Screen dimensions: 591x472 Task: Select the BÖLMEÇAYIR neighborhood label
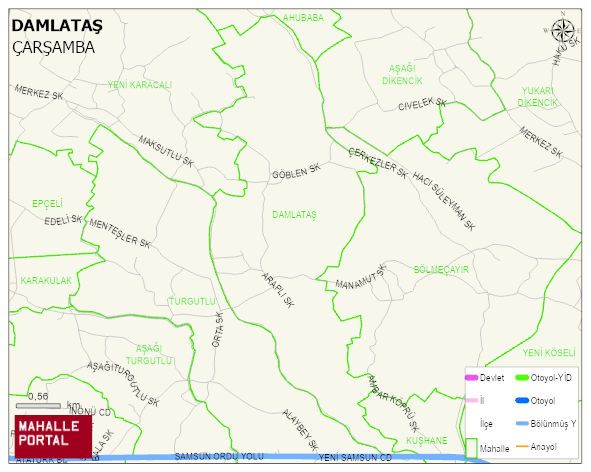(441, 270)
